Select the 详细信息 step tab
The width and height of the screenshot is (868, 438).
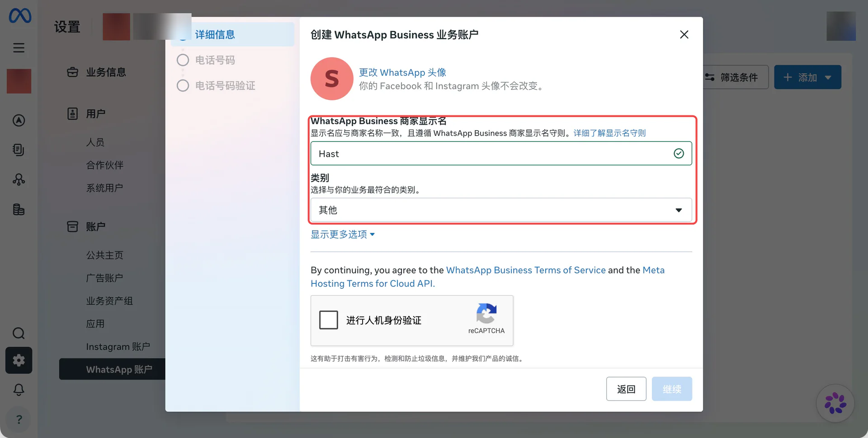(x=233, y=34)
